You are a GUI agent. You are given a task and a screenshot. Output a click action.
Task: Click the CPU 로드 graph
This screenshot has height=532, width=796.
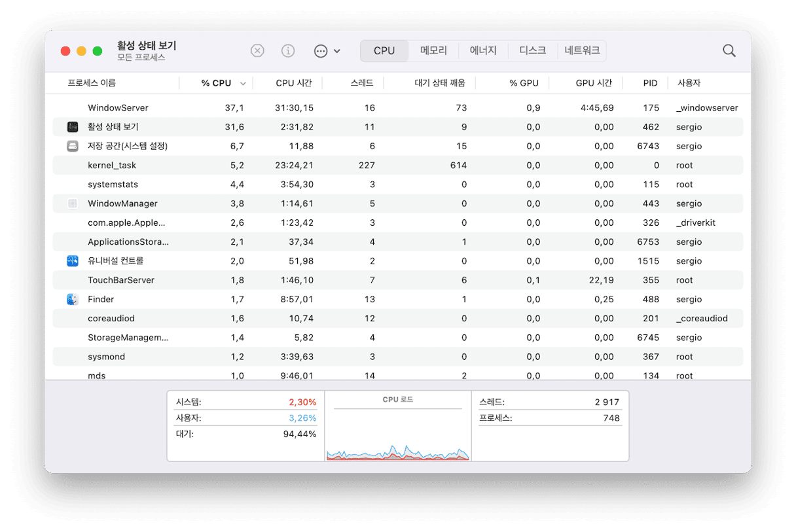tap(398, 426)
